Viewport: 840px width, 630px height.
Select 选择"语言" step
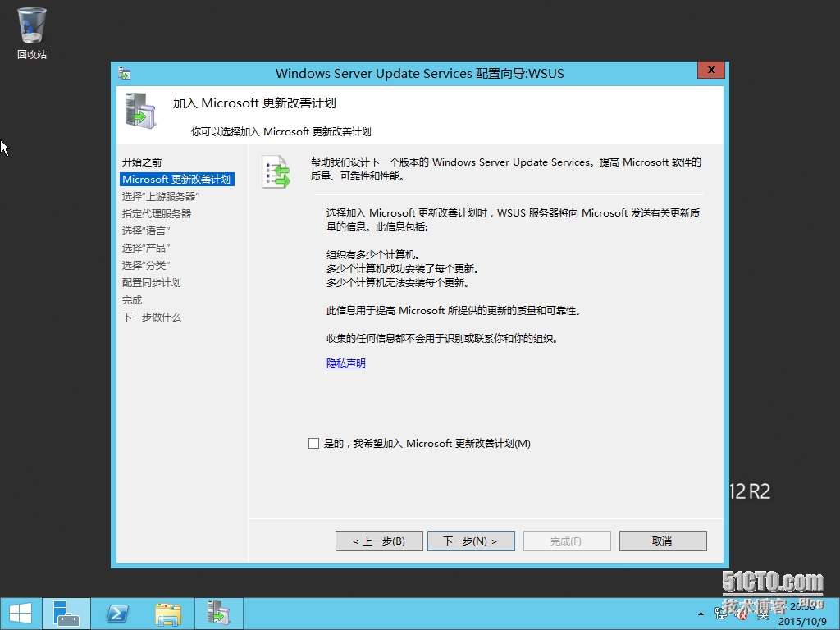[146, 231]
